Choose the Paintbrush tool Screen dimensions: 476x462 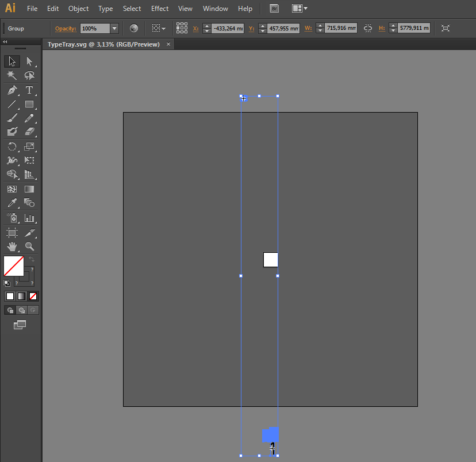point(12,118)
